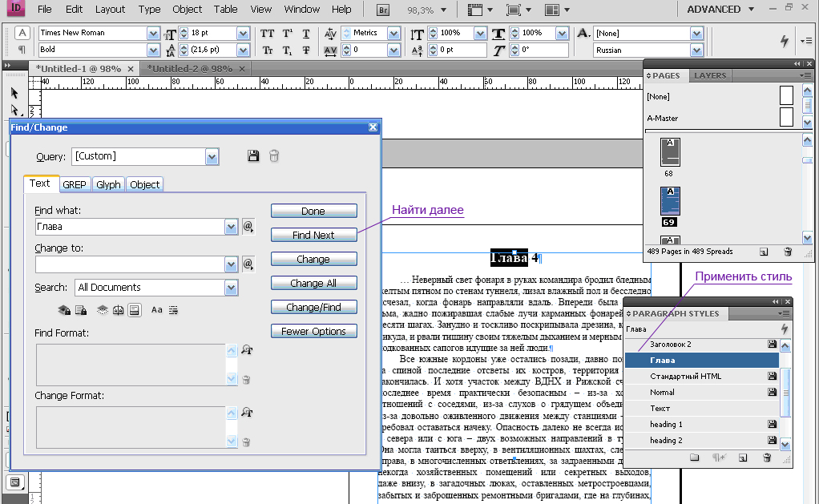Click the Change/Find button
This screenshot has height=504, width=819.
click(313, 307)
